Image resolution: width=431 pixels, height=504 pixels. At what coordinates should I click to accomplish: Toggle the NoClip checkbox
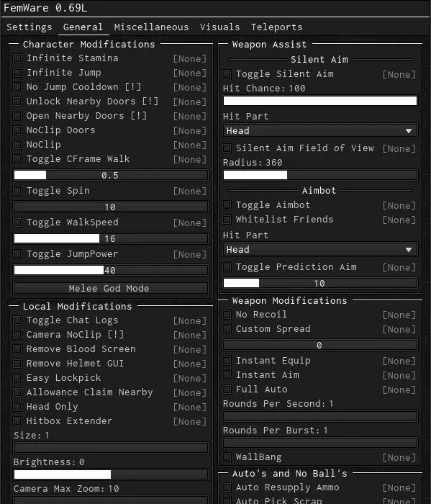tap(17, 145)
